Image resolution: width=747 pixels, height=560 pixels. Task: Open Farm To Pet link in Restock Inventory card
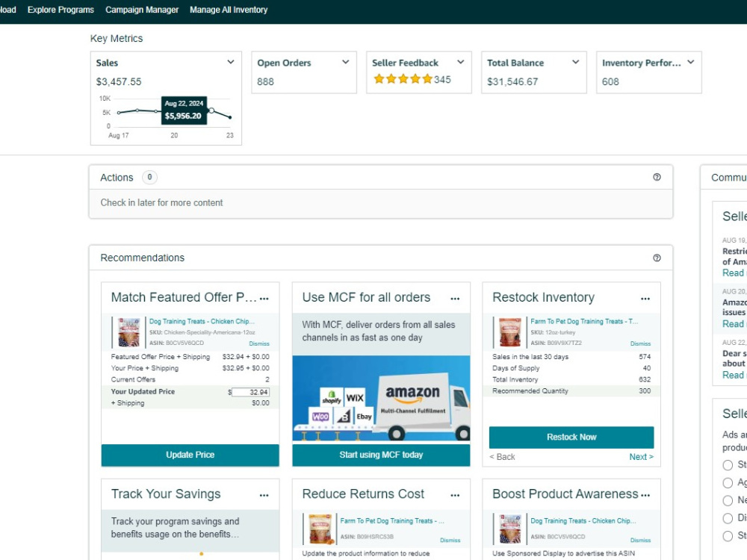(584, 321)
